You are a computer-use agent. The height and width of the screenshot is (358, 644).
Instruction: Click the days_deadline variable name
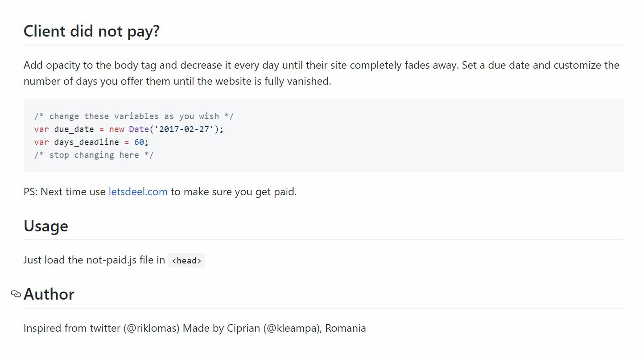(x=87, y=142)
